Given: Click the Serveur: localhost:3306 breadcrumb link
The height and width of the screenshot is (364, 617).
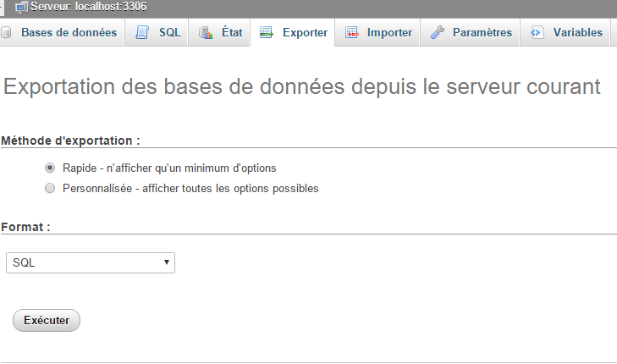Looking at the screenshot, I should click(x=89, y=7).
